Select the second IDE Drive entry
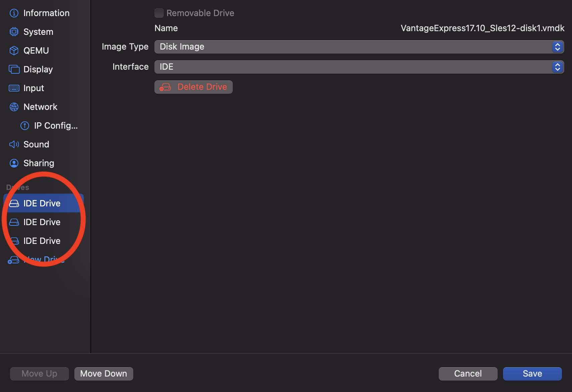Viewport: 572px width, 392px height. [x=42, y=222]
